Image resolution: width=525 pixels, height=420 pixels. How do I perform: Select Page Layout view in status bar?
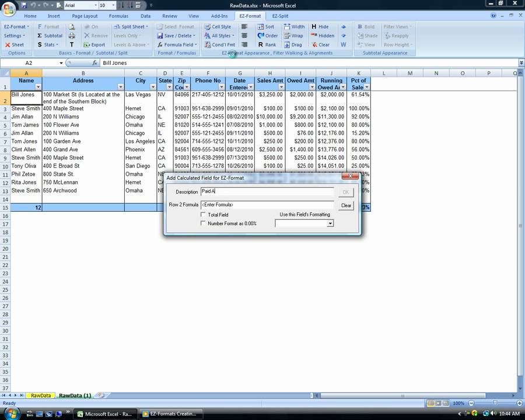click(x=438, y=403)
